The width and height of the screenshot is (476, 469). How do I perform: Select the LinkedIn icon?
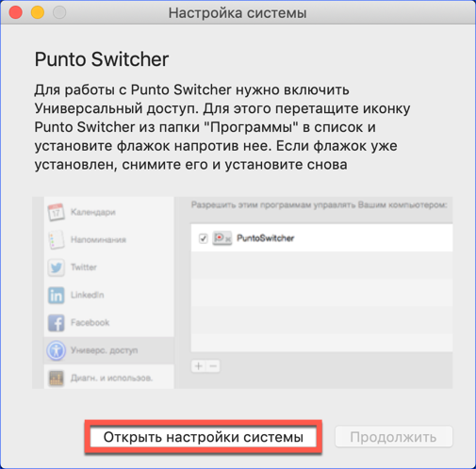click(x=57, y=295)
